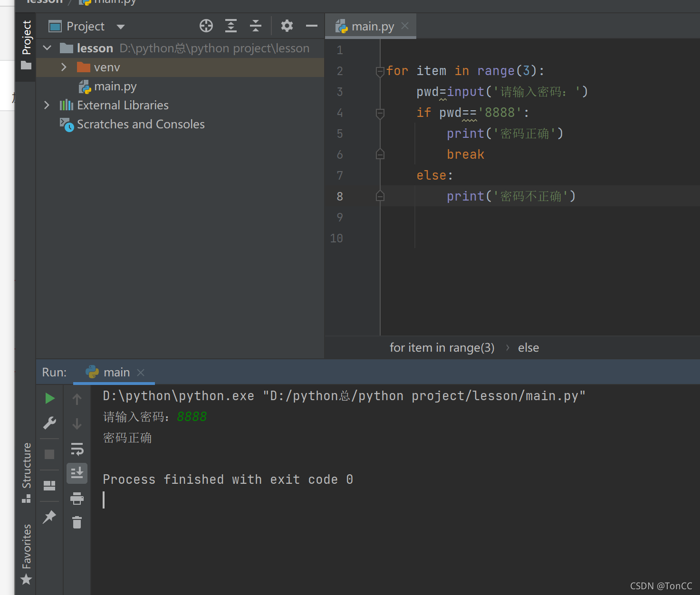700x595 pixels.
Task: Click the Collapse All icon in Project panel
Action: click(x=256, y=26)
